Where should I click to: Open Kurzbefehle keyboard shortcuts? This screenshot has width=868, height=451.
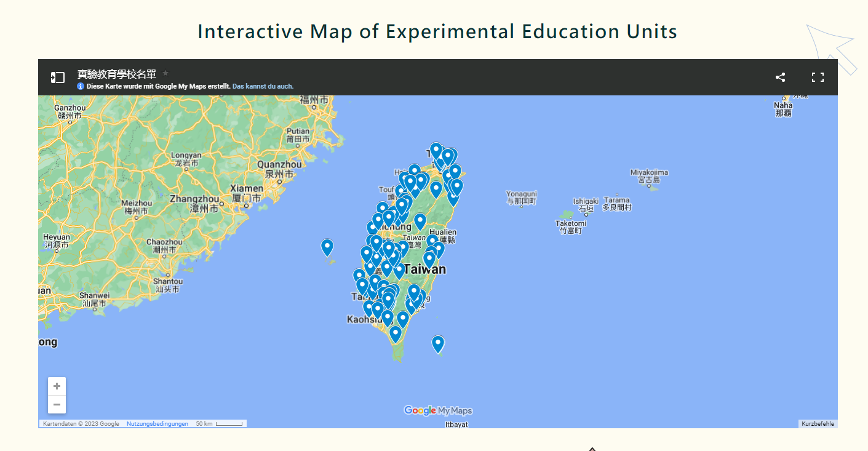(x=818, y=424)
